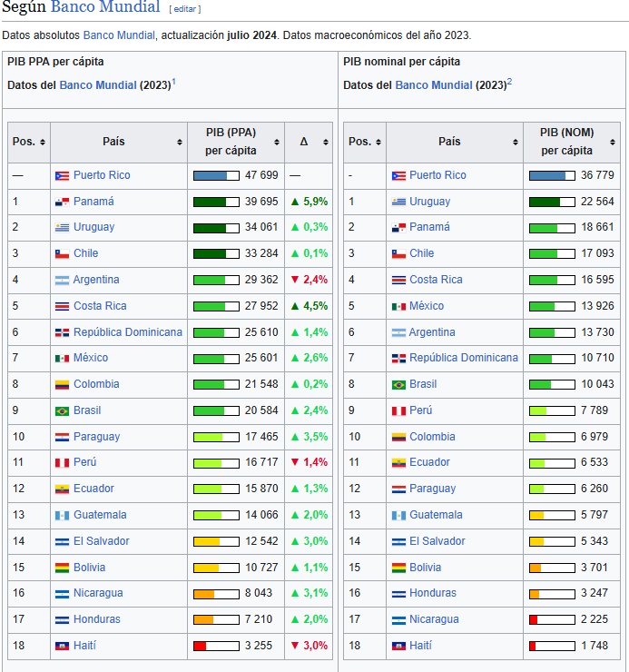The height and width of the screenshot is (672, 629).
Task: Sort PPA table by País column
Action: pos(180,142)
